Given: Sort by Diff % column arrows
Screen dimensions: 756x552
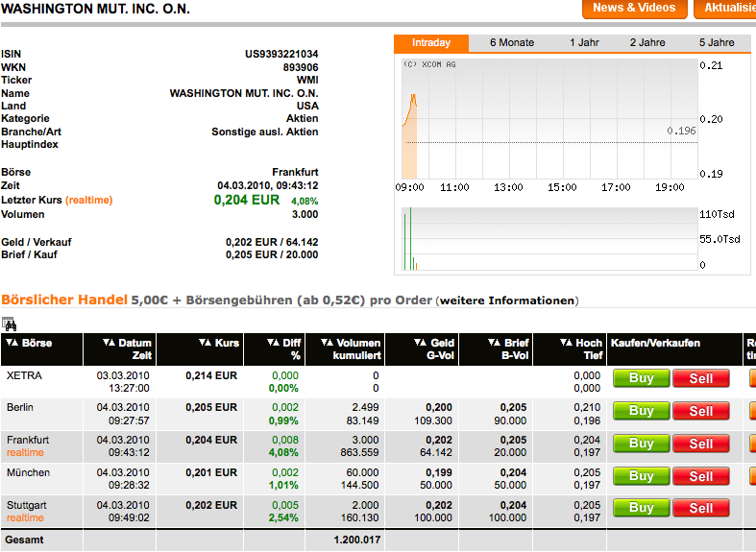Looking at the screenshot, I should (273, 343).
